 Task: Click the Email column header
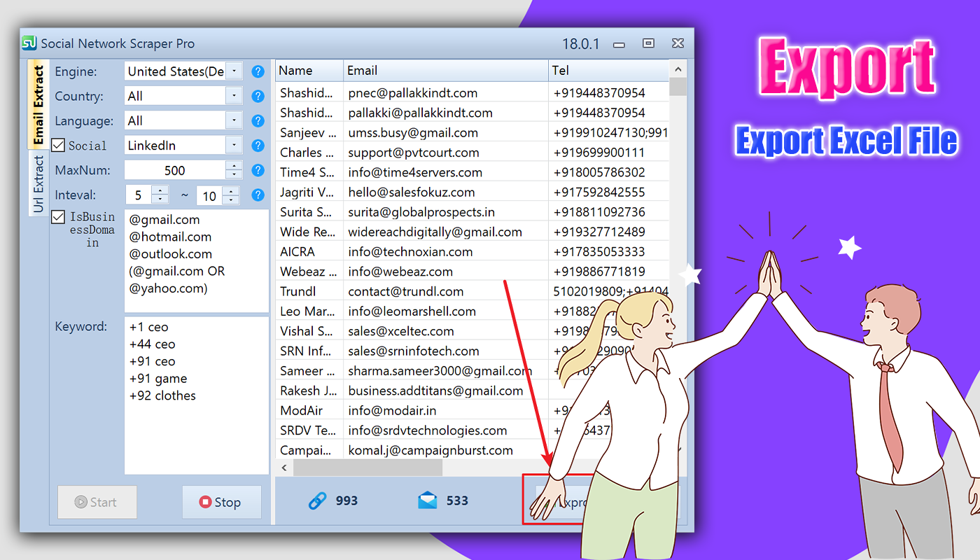pos(446,70)
